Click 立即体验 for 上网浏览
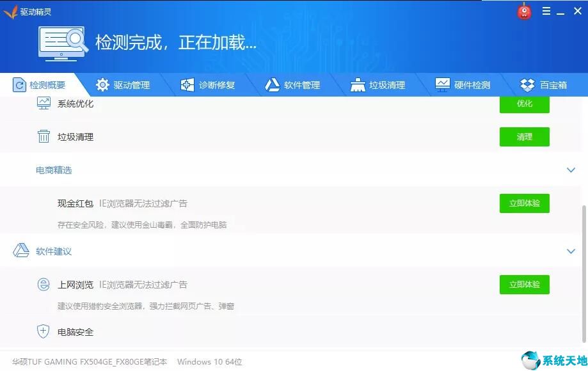588x371 pixels. [524, 285]
